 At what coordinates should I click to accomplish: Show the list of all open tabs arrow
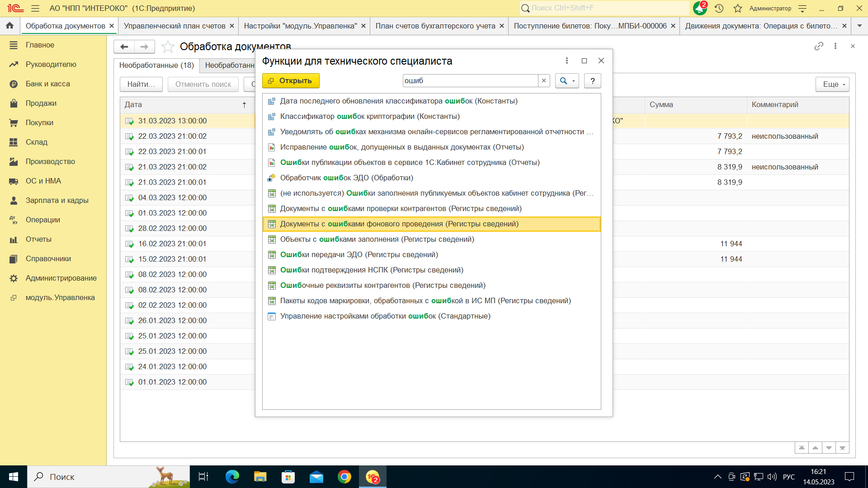pyautogui.click(x=859, y=26)
